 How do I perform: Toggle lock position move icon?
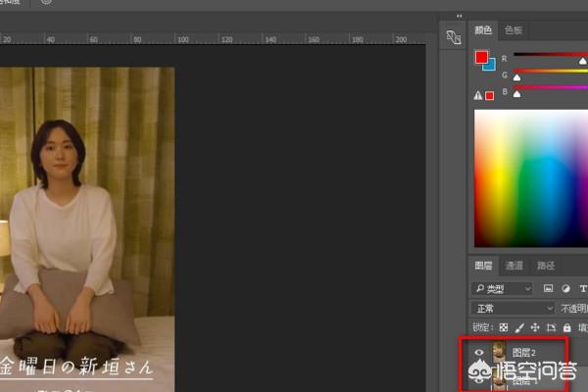[534, 327]
